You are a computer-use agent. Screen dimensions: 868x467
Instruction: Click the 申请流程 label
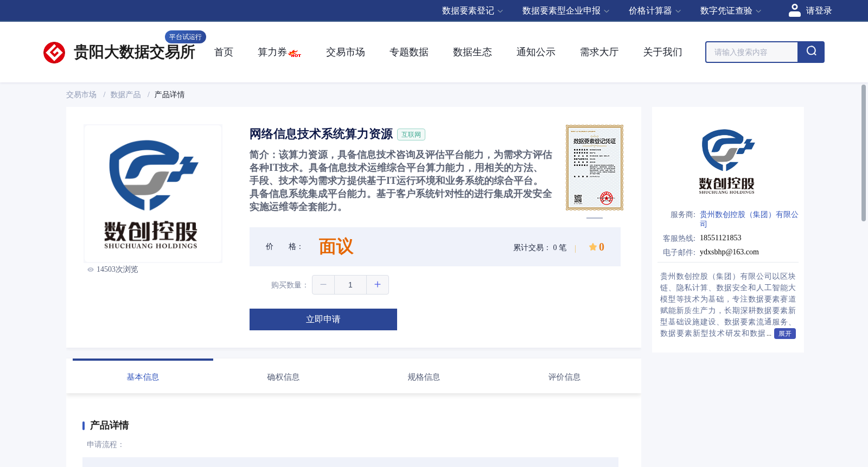[105, 445]
